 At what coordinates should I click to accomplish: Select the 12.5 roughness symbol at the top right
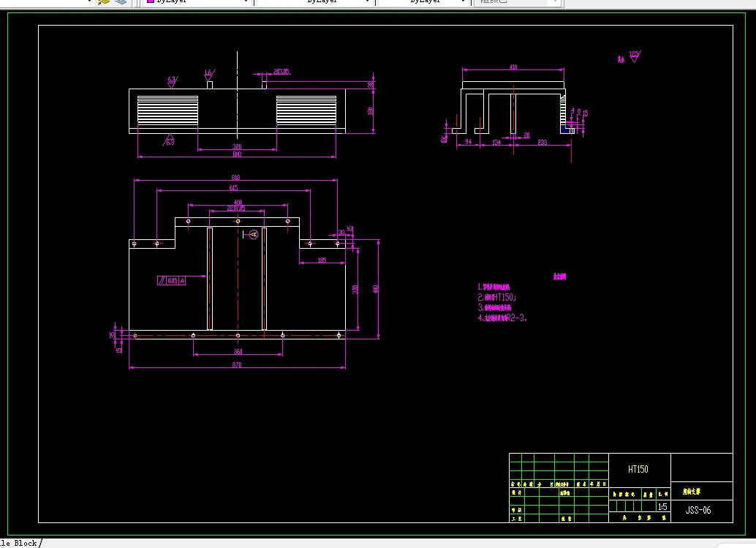pos(635,56)
